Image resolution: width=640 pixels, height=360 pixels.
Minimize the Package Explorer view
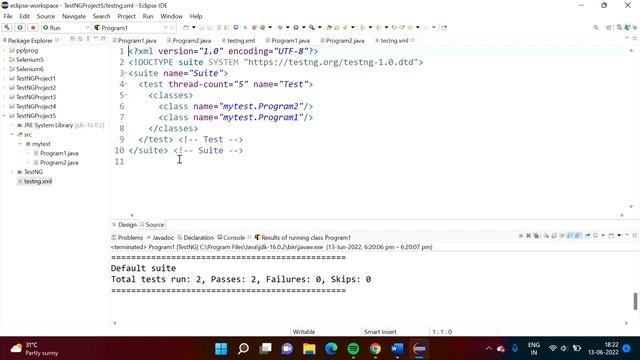pos(96,38)
